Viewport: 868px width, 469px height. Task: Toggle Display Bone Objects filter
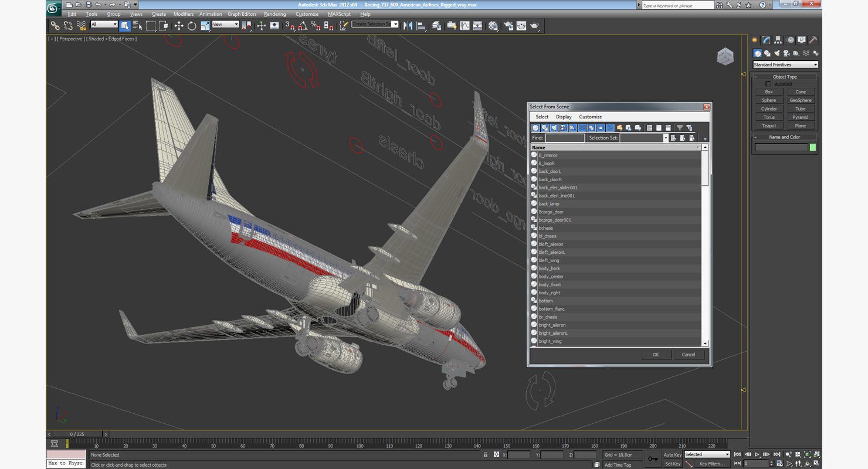click(610, 127)
